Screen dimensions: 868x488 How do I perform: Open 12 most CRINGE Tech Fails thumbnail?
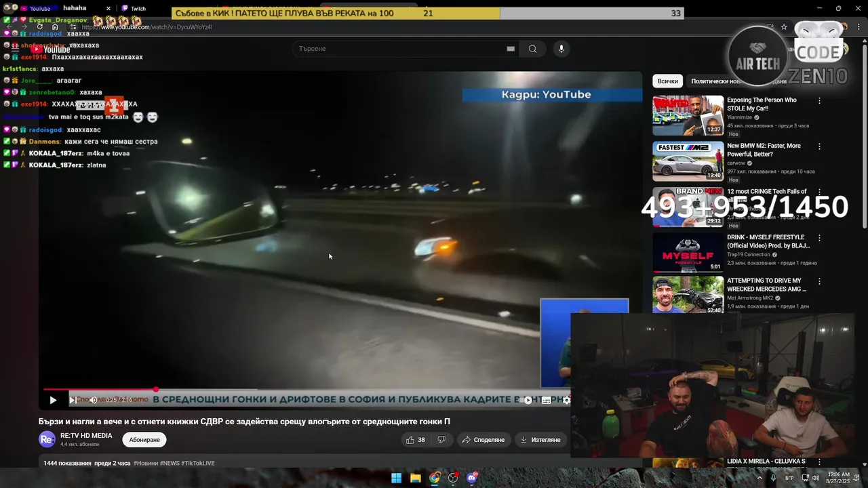[x=688, y=207]
